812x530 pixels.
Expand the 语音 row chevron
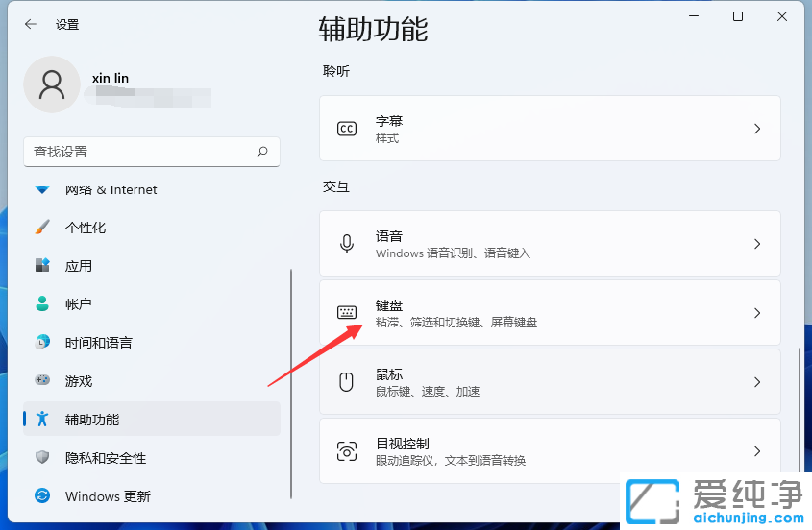pyautogui.click(x=757, y=243)
